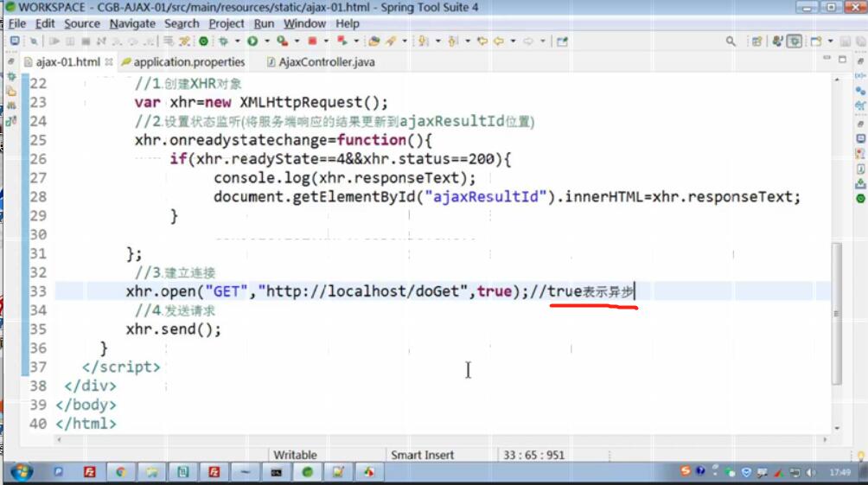
Task: Toggle the Step Return debug button
Action: click(x=149, y=41)
